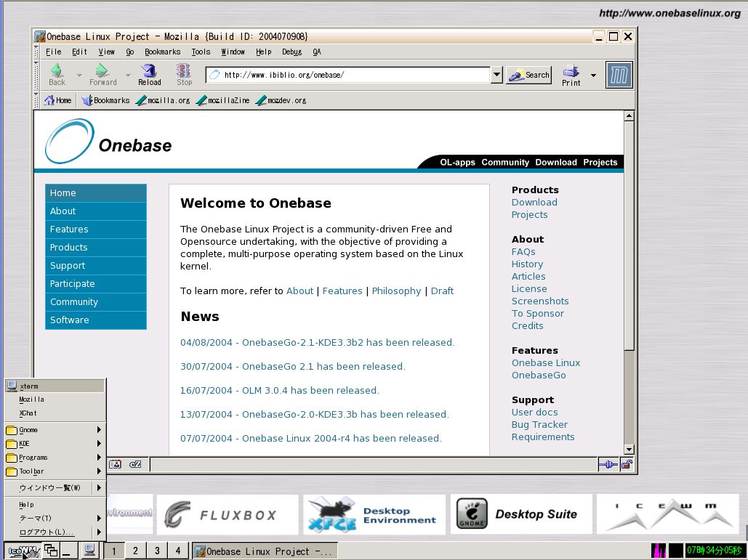Click the Mozilla window title bar icon
This screenshot has height=560, width=748.
tap(40, 36)
